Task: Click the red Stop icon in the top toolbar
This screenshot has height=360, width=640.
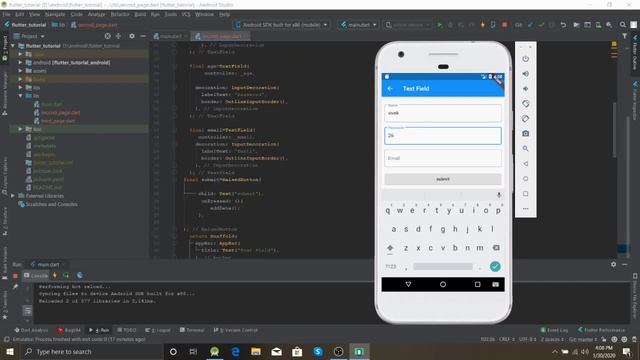Action: click(x=504, y=25)
